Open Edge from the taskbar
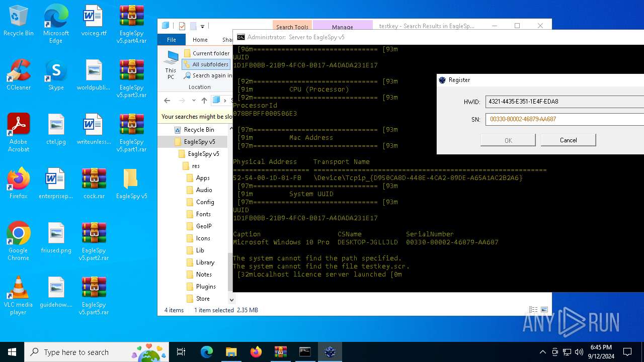Screen dimensions: 644x362 (x=207, y=352)
